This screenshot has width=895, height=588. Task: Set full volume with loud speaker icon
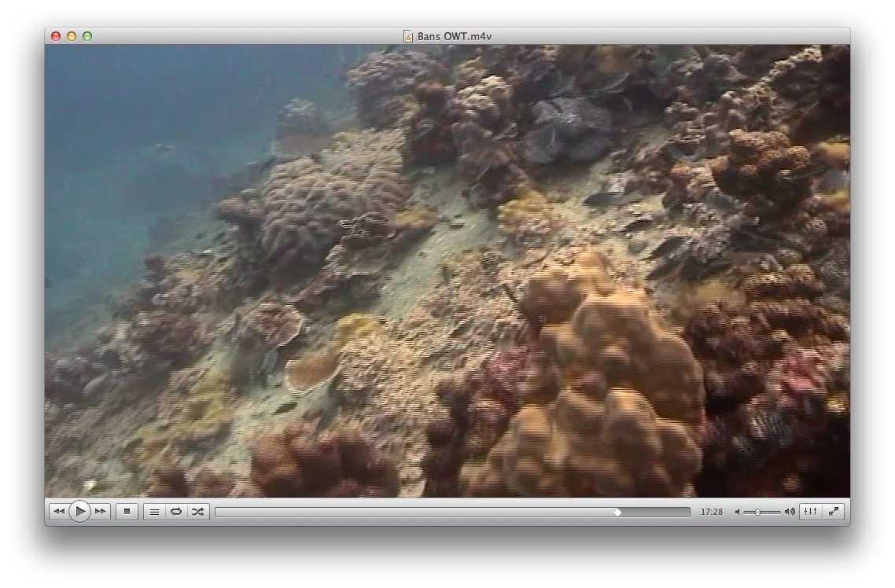790,513
